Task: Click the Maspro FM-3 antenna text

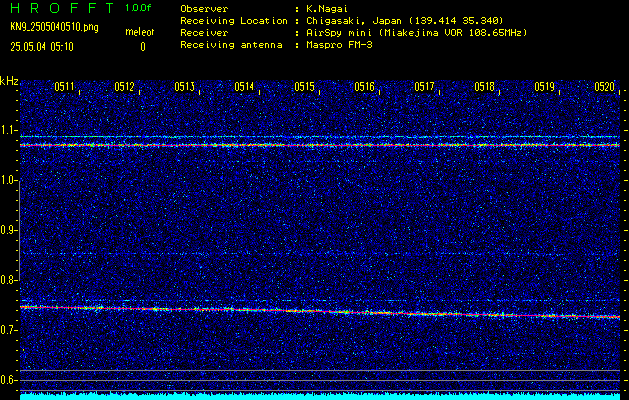Action: coord(339,45)
